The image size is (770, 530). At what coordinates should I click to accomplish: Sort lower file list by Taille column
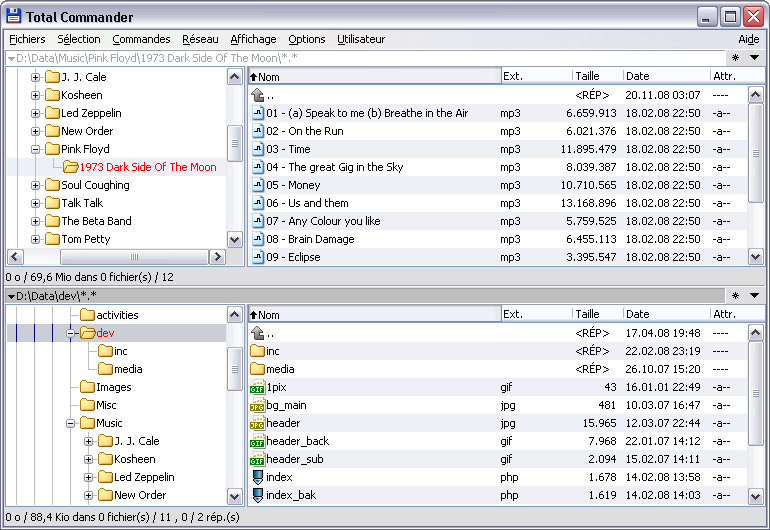(x=598, y=314)
